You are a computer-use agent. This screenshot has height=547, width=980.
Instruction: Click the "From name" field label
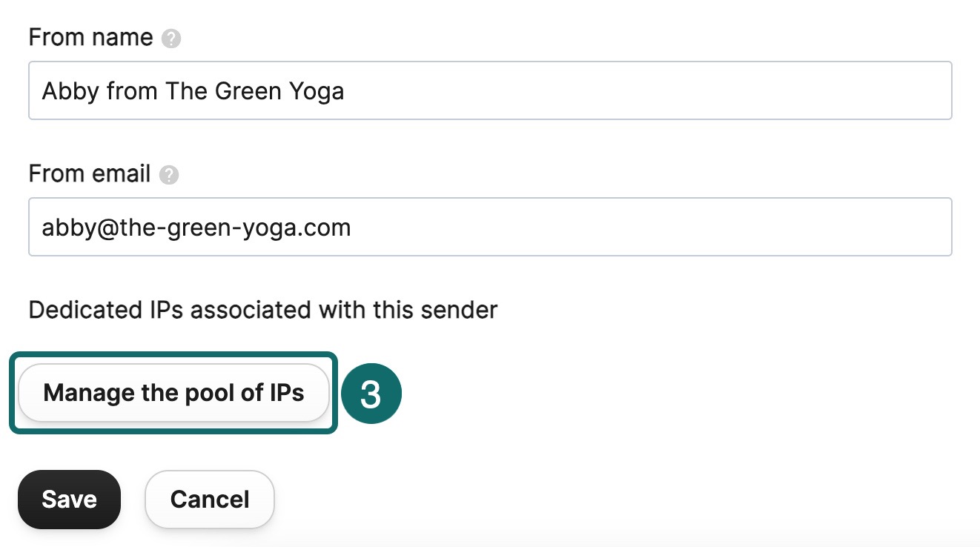coord(90,38)
